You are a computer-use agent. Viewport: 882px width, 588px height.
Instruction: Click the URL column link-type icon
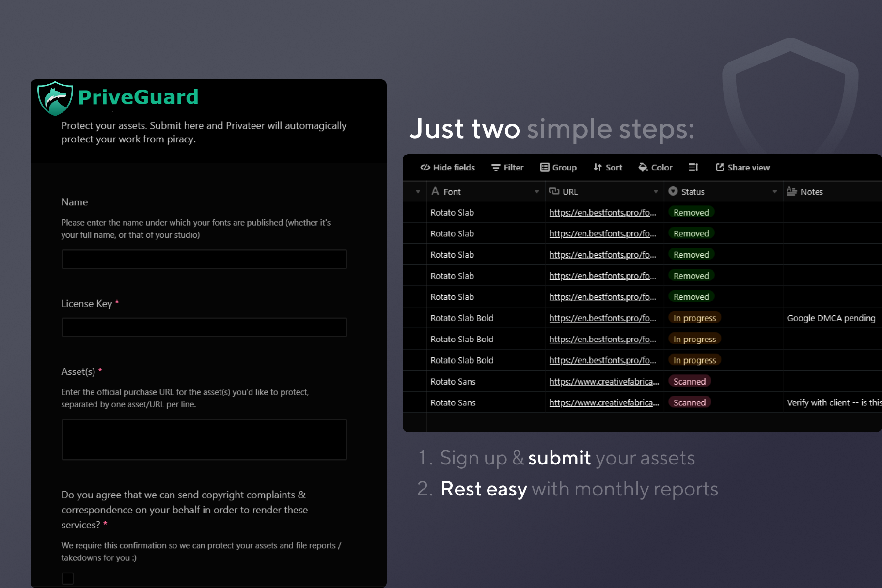click(554, 191)
